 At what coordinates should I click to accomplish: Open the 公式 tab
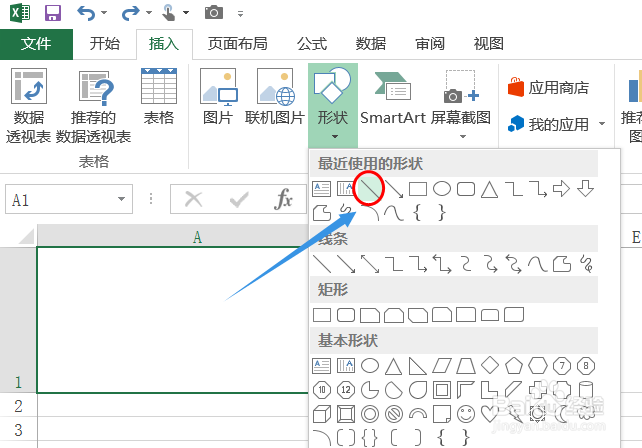312,44
